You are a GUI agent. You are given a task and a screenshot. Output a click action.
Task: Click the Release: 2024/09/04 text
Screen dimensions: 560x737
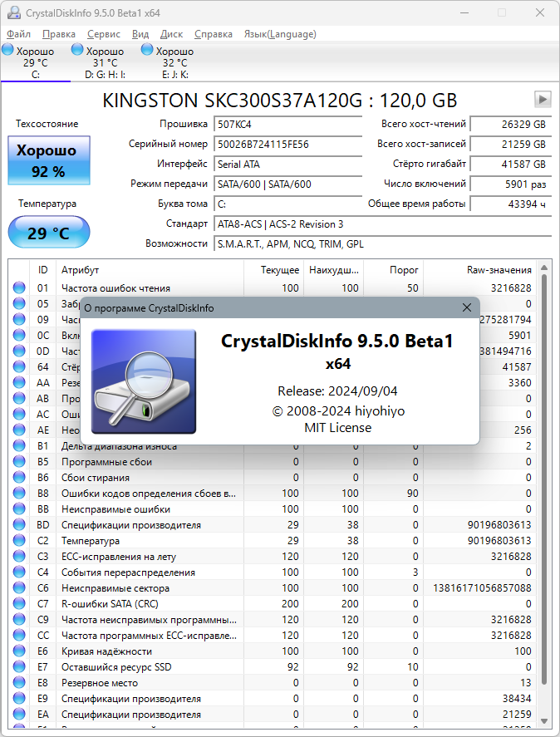coord(337,391)
